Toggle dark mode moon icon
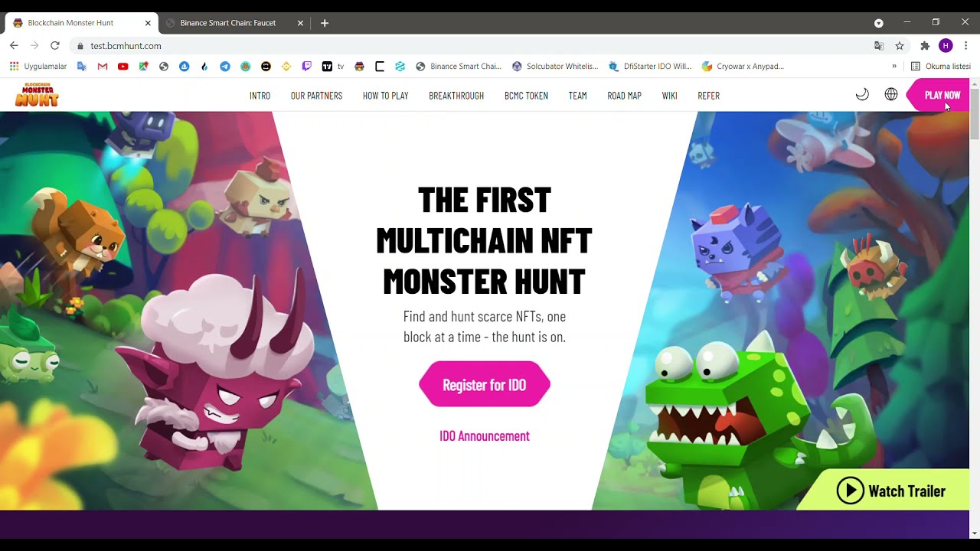980x551 pixels. pos(862,95)
